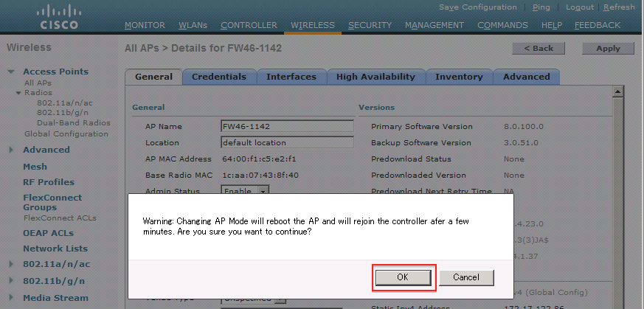Click the Apply button

click(608, 48)
